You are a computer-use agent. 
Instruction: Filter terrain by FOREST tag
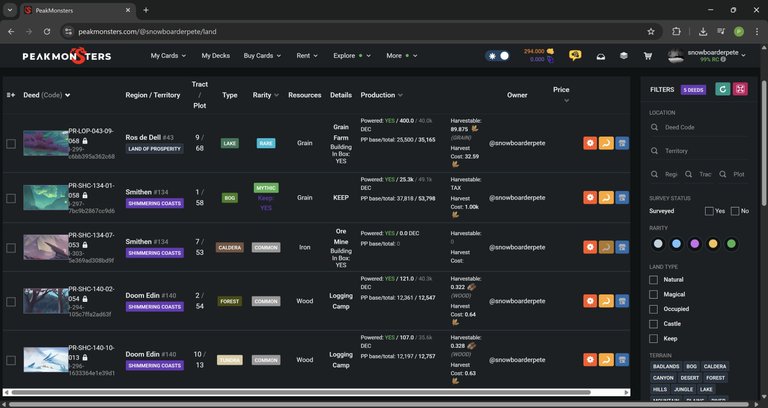(715, 378)
